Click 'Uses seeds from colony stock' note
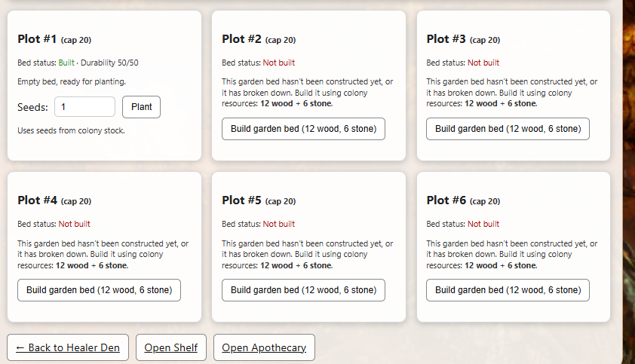Image resolution: width=635 pixels, height=364 pixels. (x=71, y=130)
